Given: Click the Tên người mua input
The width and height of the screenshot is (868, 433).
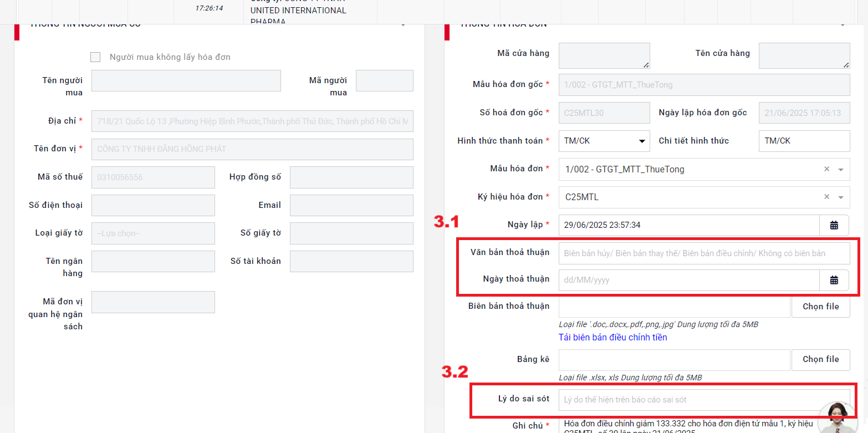Looking at the screenshot, I should (186, 80).
